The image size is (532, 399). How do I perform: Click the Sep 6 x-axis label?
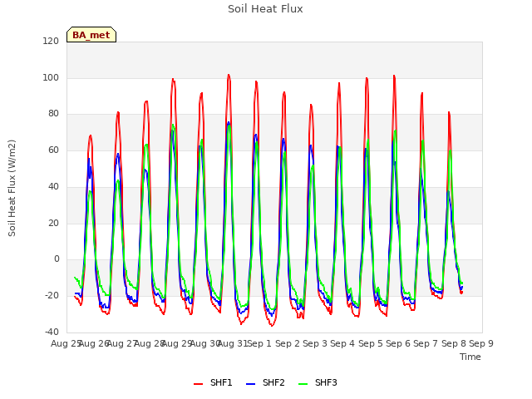coord(398,343)
